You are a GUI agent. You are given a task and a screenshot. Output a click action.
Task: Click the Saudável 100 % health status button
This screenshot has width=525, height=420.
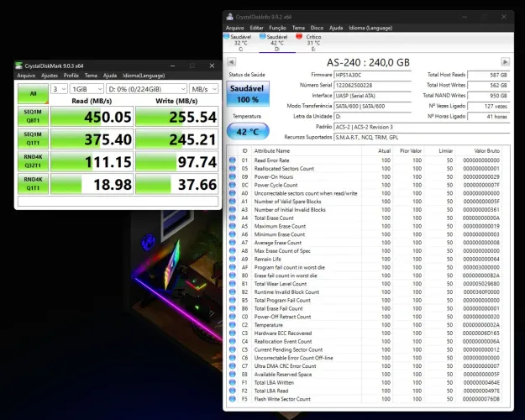[248, 94]
